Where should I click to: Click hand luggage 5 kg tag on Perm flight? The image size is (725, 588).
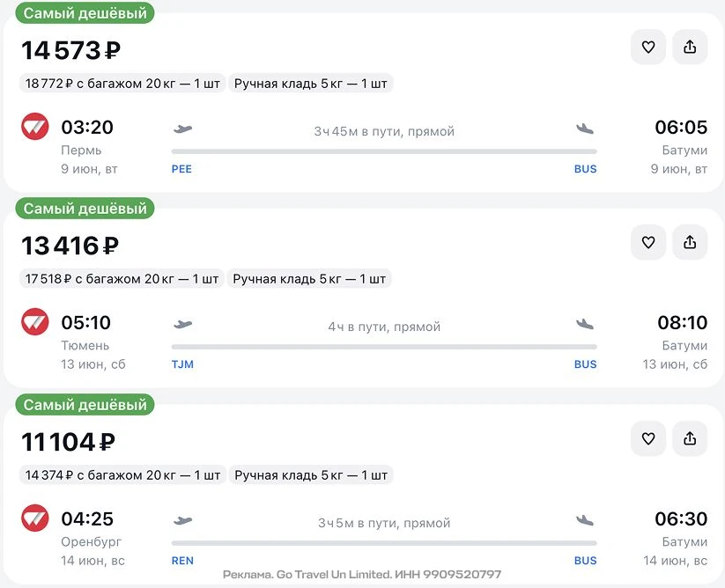coord(310,84)
